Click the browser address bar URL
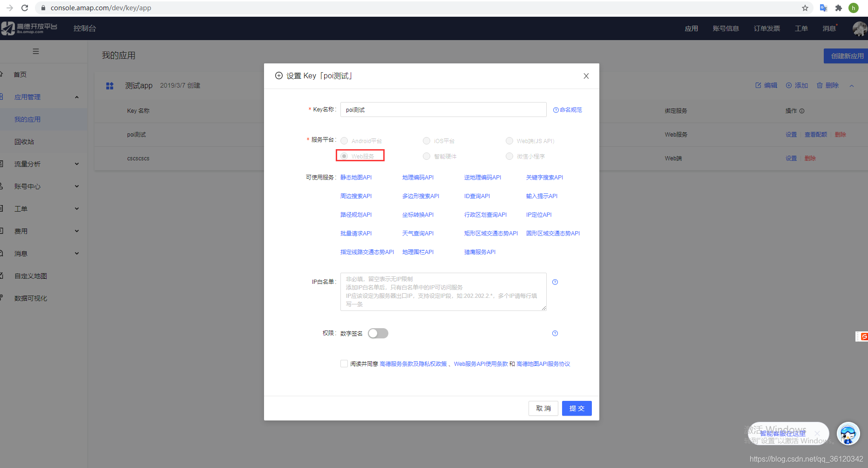The width and height of the screenshot is (868, 468). point(101,8)
